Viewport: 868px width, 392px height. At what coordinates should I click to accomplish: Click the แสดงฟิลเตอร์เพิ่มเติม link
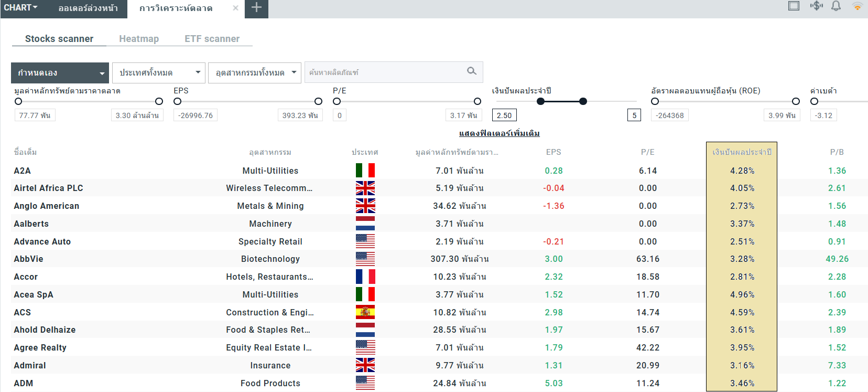(499, 133)
